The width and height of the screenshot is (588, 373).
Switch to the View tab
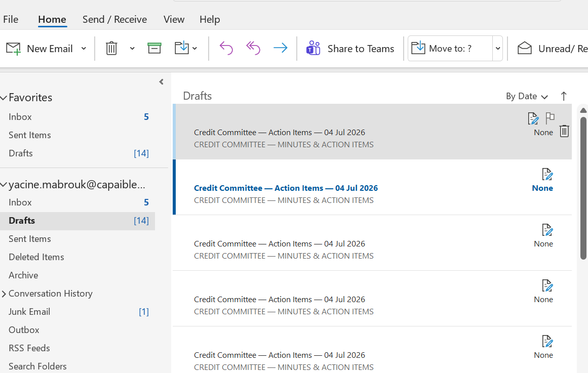pos(174,20)
